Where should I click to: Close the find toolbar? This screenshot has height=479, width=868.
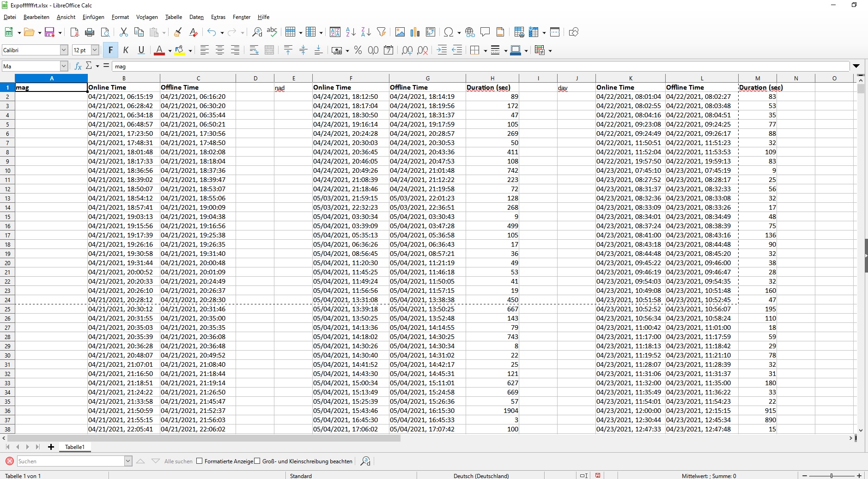coord(9,461)
